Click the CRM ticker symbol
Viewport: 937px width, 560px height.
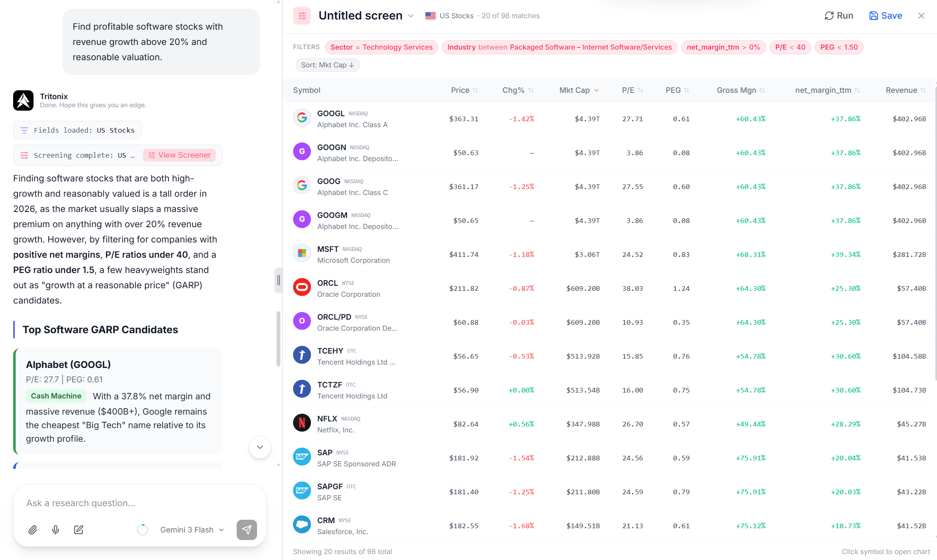coord(326,521)
